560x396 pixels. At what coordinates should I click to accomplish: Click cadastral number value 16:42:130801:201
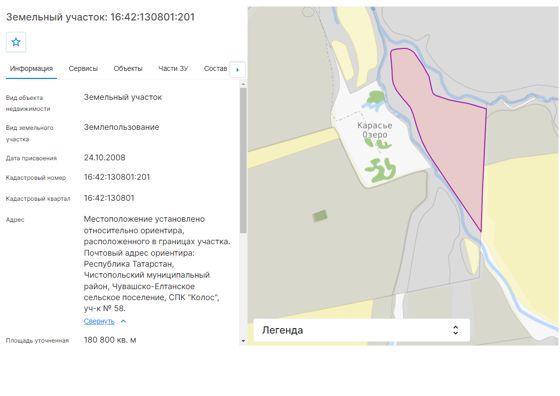pos(117,177)
